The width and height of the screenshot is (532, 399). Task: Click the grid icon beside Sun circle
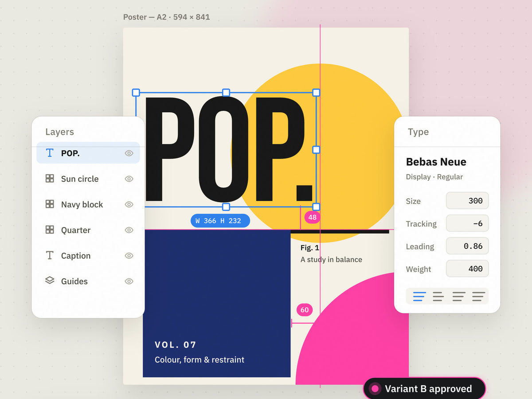coord(50,179)
